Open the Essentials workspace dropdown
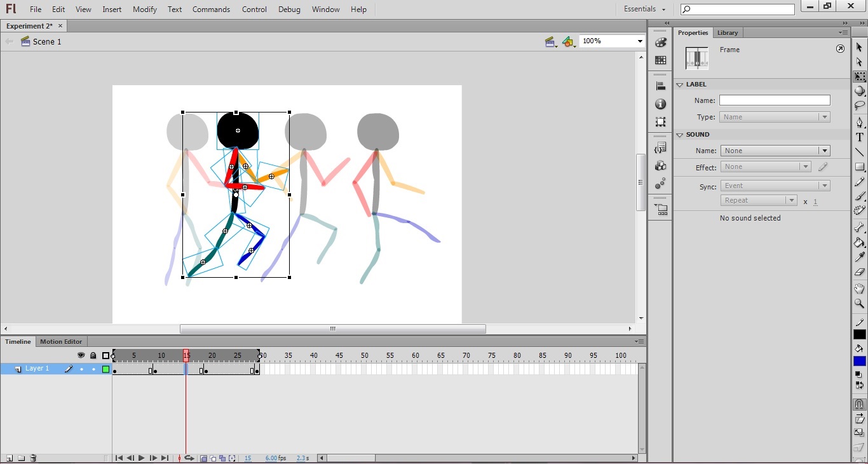The height and width of the screenshot is (464, 868). coord(644,9)
